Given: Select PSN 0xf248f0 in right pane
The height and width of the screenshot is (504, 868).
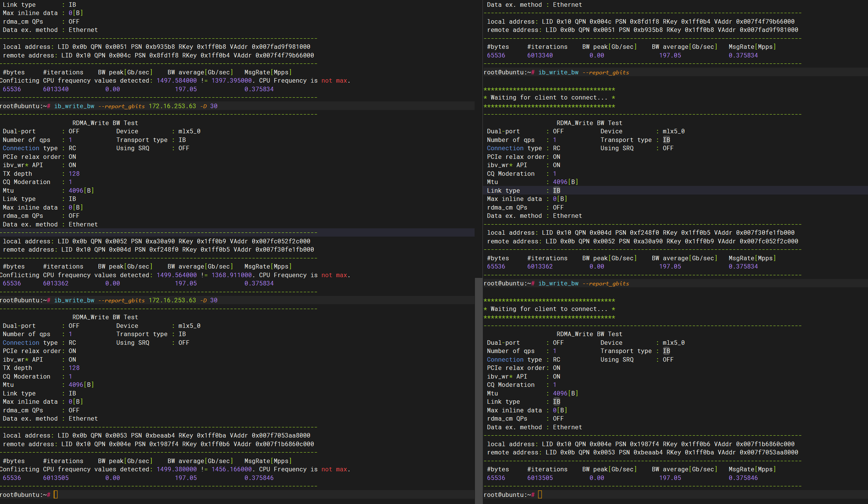Looking at the screenshot, I should coord(644,233).
